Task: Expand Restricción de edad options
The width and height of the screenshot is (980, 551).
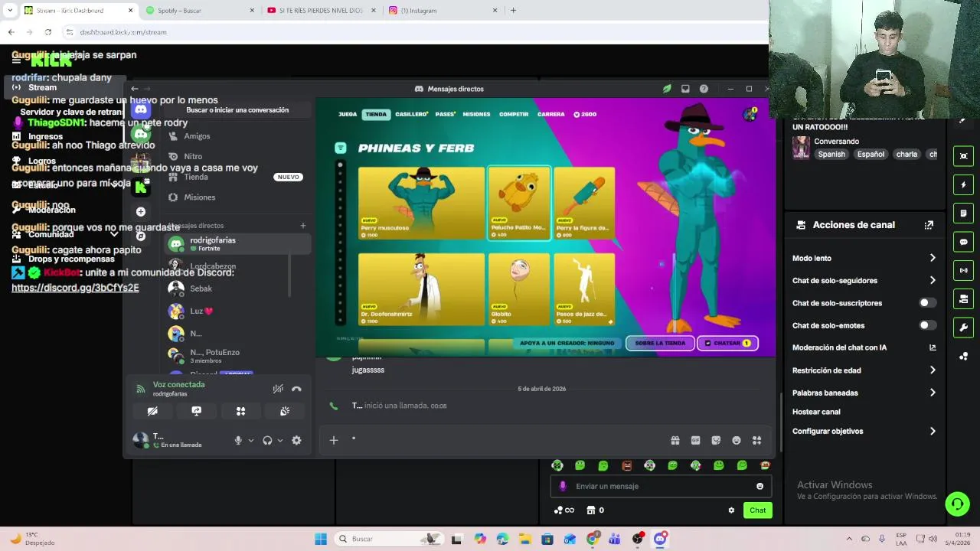Action: point(864,370)
